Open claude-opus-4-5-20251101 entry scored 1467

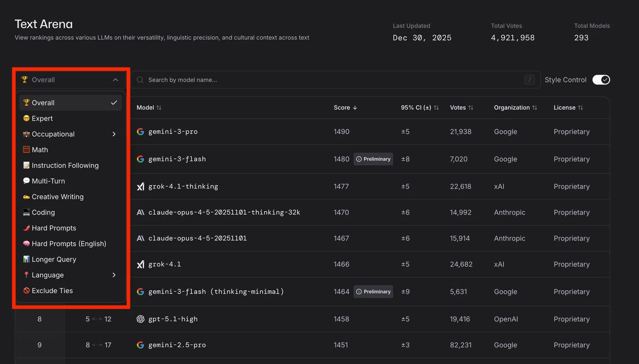[198, 238]
